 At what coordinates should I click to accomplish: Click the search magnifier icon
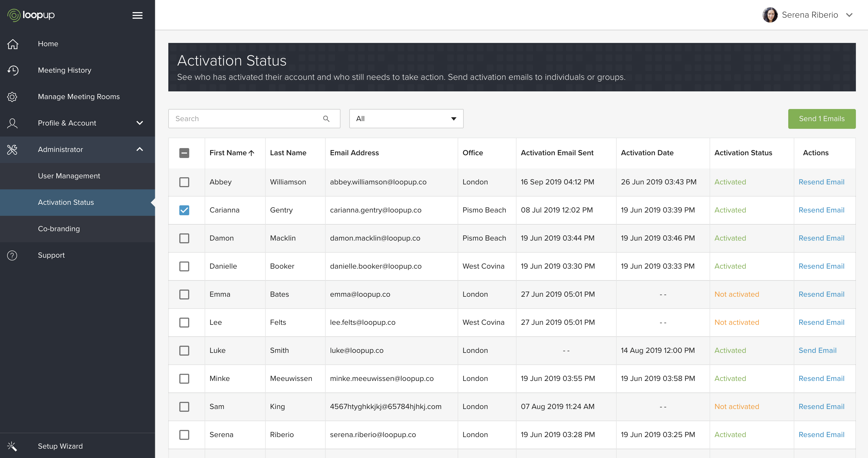pyautogui.click(x=326, y=119)
